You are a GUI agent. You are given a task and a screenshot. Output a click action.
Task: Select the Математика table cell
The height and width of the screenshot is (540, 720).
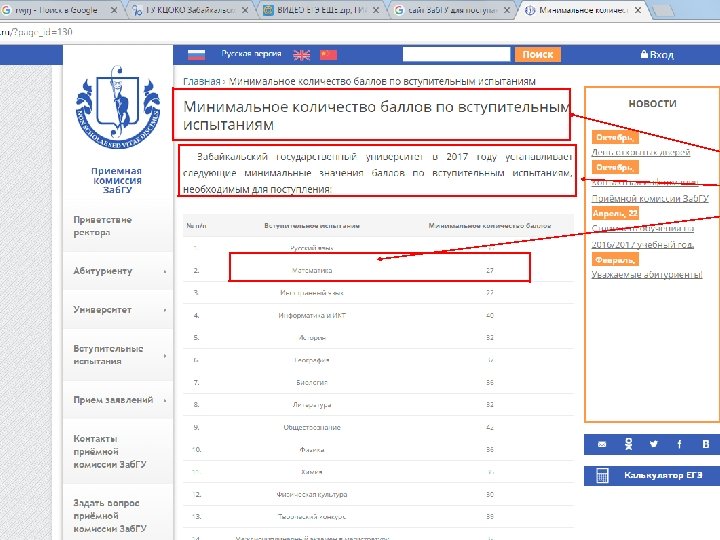pos(312,270)
